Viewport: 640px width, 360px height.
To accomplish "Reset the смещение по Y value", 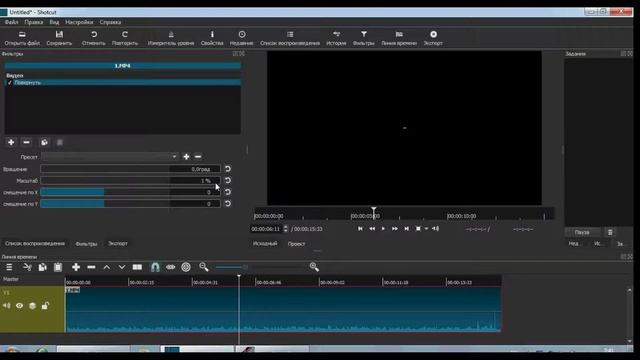I will pyautogui.click(x=228, y=203).
